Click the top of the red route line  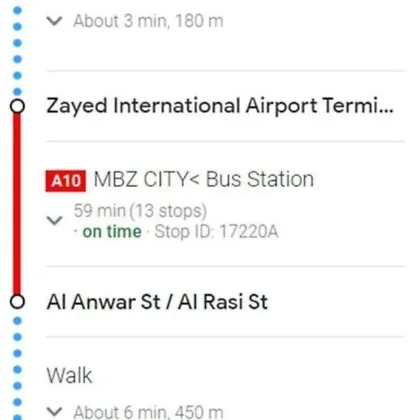(17, 117)
